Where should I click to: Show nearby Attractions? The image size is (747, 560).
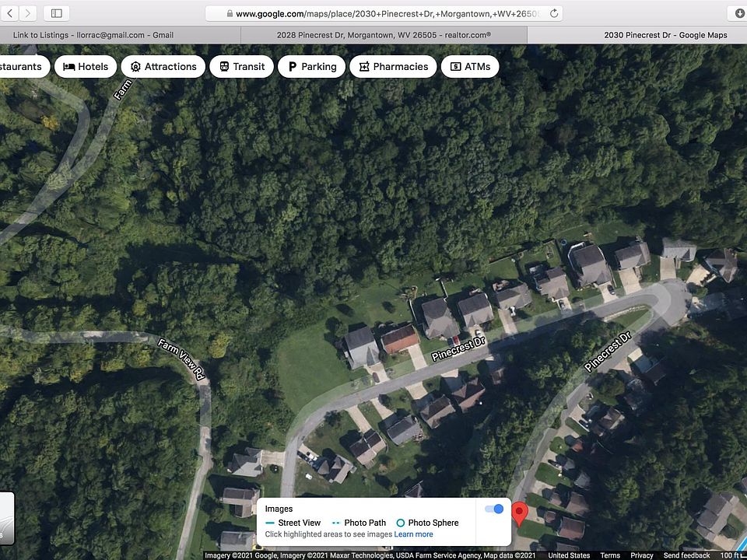pos(163,67)
